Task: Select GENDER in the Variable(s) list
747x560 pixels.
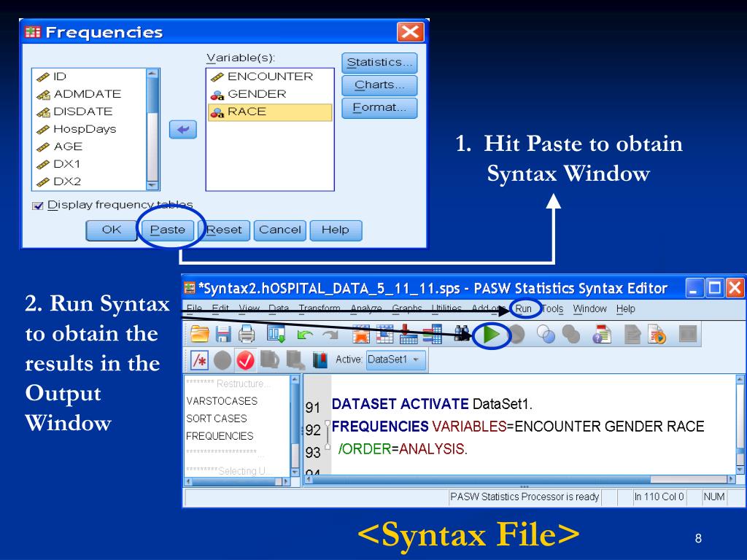Action: 270,94
